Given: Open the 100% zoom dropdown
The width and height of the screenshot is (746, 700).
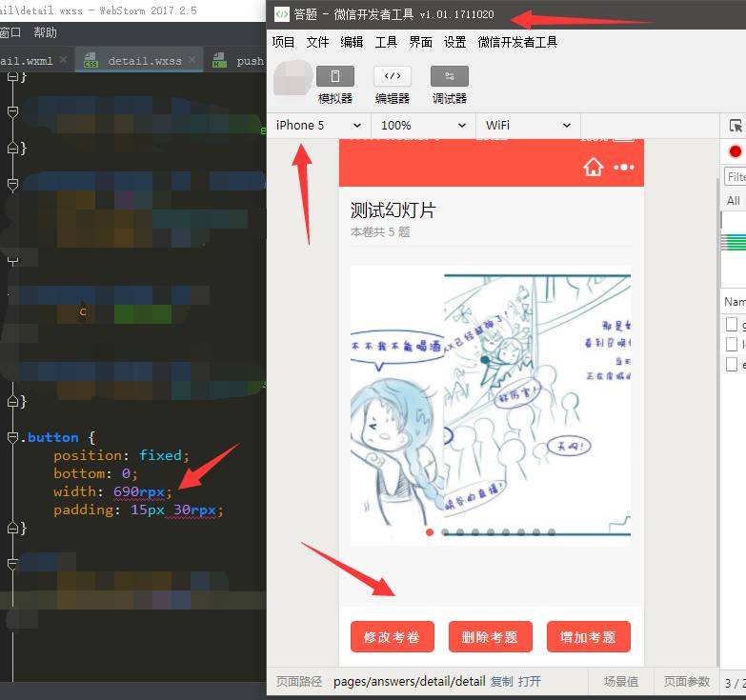Looking at the screenshot, I should pos(423,125).
